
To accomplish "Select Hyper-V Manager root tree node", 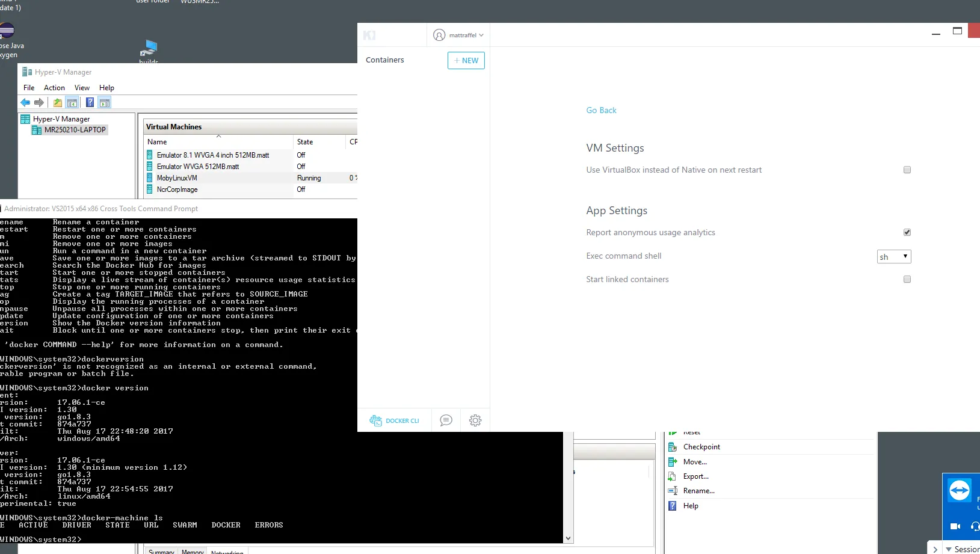I will point(61,119).
